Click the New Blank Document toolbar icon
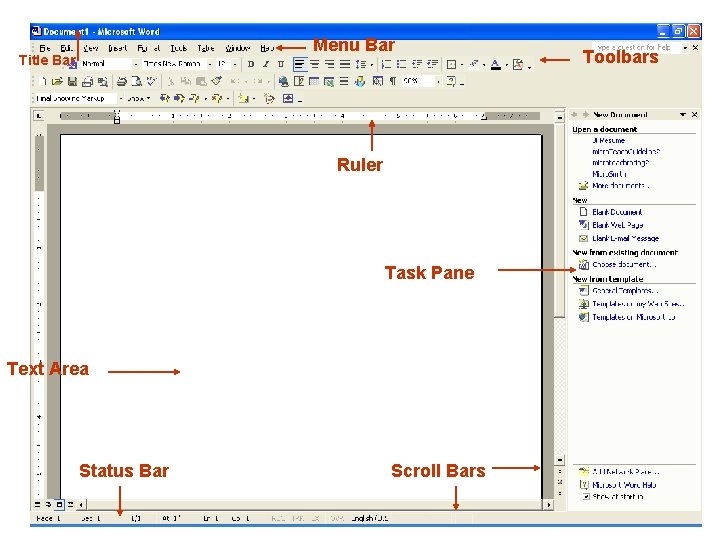This screenshot has width=720, height=540. [43, 81]
